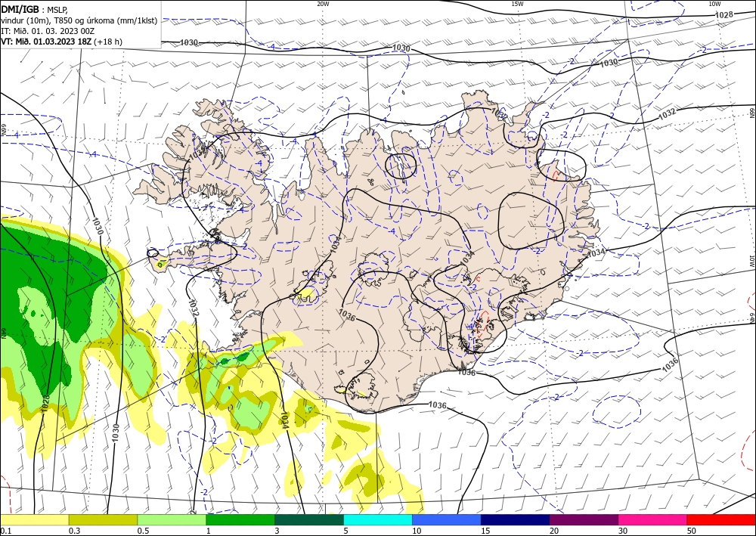
Task: Select the olive 0.3–0.5 legend color band
Action: [103, 519]
